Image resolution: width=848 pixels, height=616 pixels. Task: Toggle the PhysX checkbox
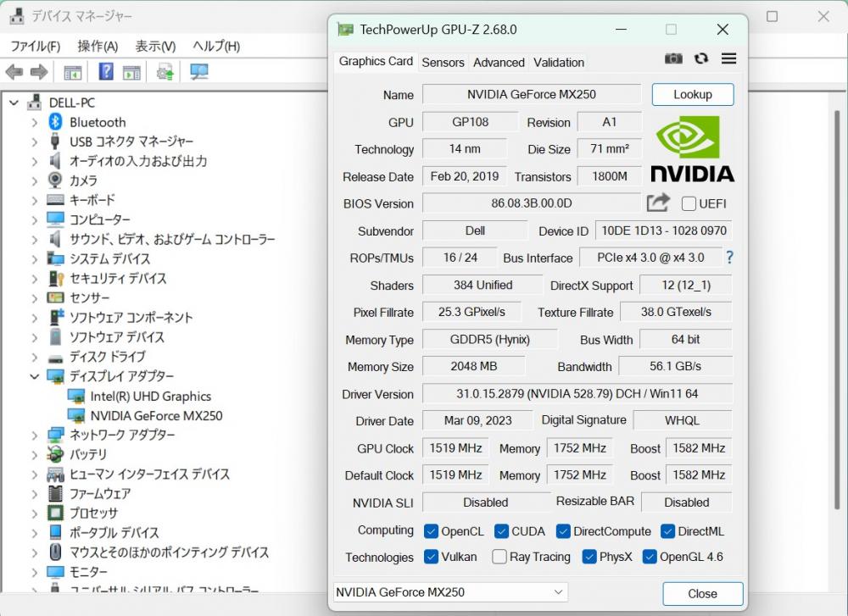tap(589, 557)
